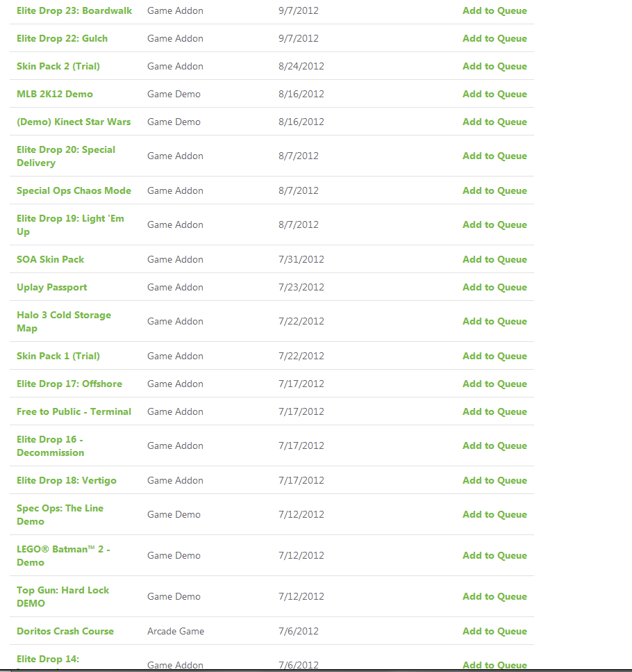Open Elite Drop 18: Vertigo link

pyautogui.click(x=67, y=480)
